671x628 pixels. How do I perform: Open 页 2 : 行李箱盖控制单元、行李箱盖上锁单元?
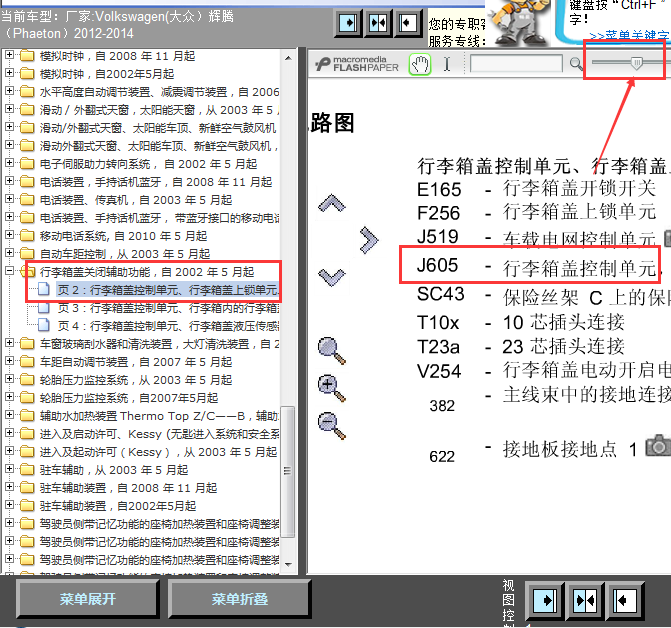point(168,290)
